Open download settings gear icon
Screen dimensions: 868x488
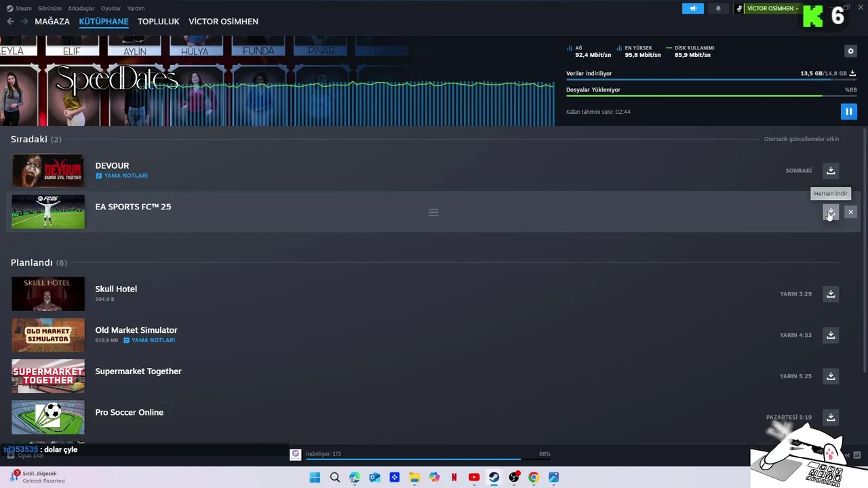850,51
